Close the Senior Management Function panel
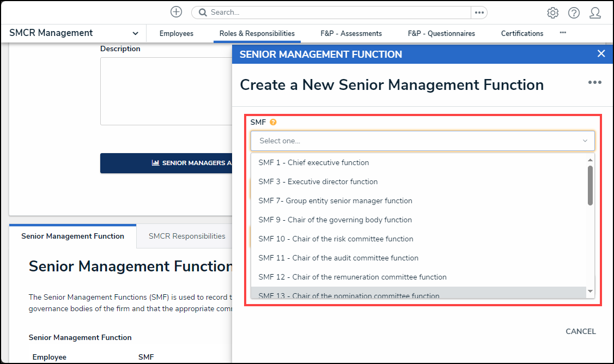The height and width of the screenshot is (364, 614). tap(601, 53)
